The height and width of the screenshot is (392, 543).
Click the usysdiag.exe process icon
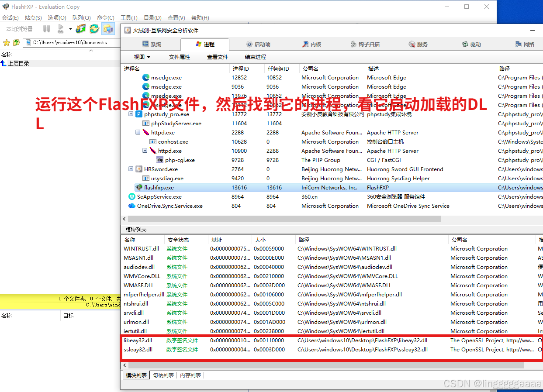click(146, 178)
